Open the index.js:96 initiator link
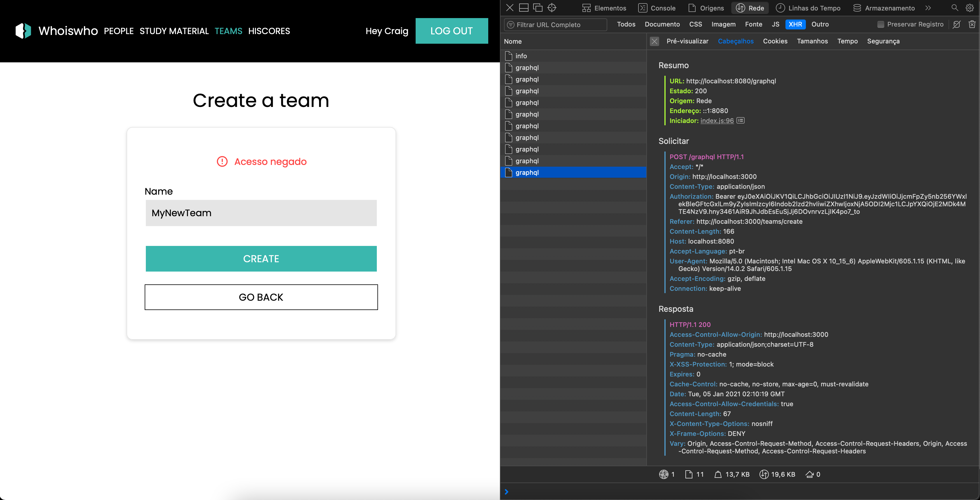 tap(717, 121)
